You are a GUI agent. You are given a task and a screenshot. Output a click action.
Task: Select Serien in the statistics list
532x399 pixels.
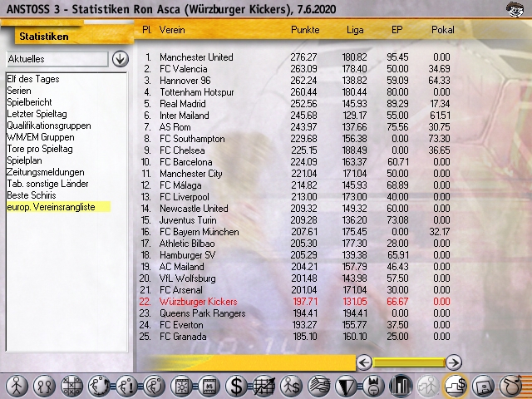pyautogui.click(x=19, y=91)
